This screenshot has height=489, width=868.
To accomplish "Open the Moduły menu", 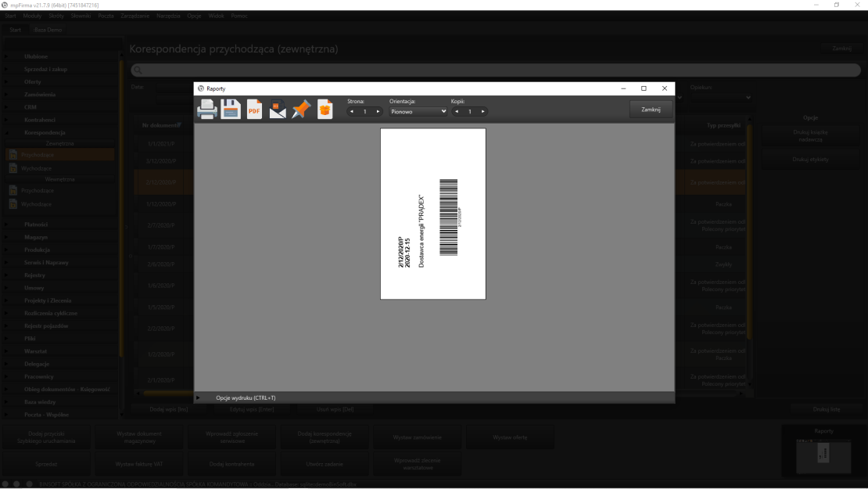I will point(32,16).
